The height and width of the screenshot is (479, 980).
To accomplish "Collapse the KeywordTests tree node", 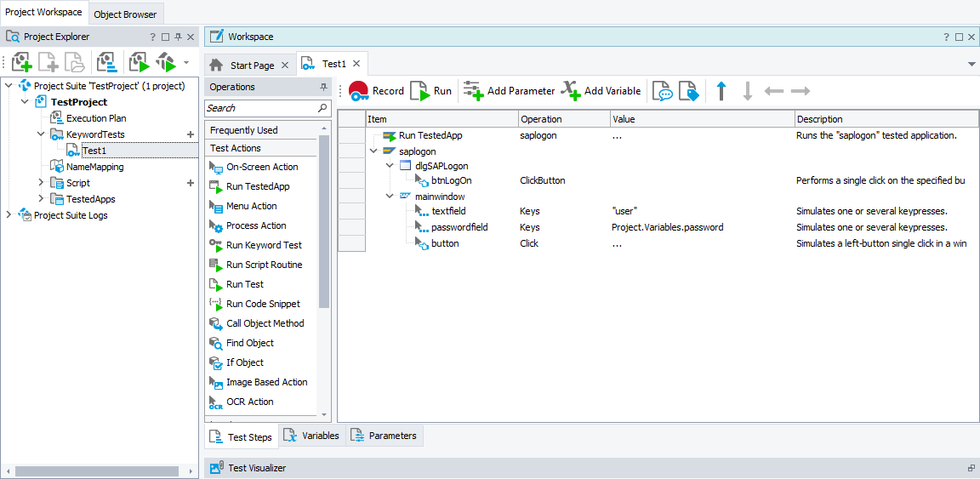I will point(41,134).
